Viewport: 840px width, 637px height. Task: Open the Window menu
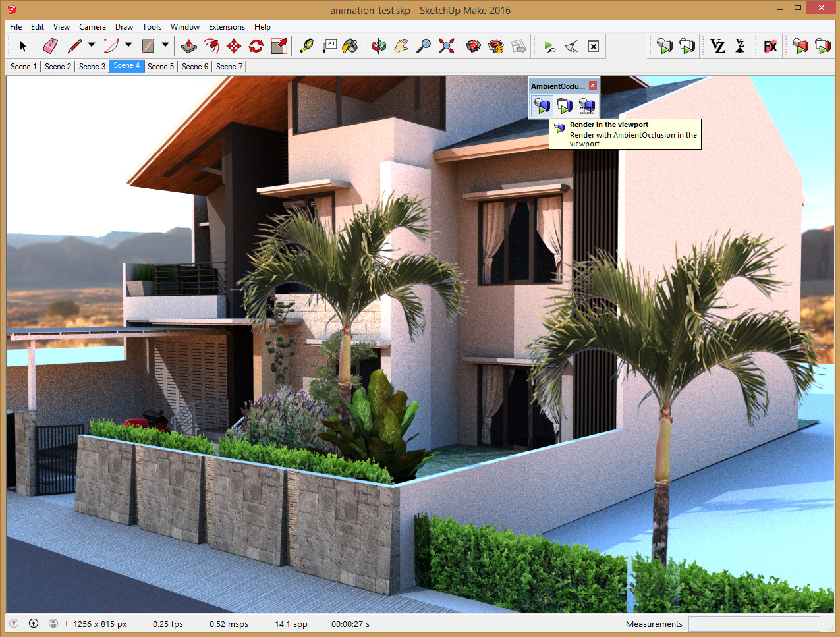(185, 27)
